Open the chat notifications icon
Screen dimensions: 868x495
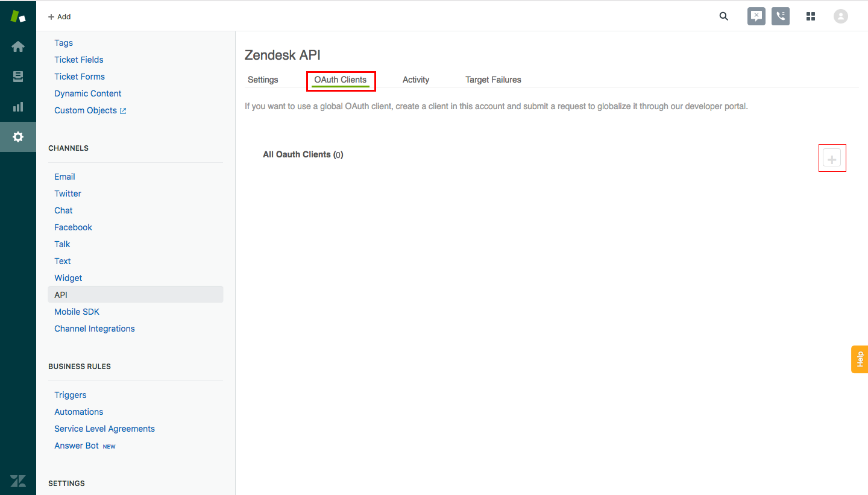coord(756,16)
